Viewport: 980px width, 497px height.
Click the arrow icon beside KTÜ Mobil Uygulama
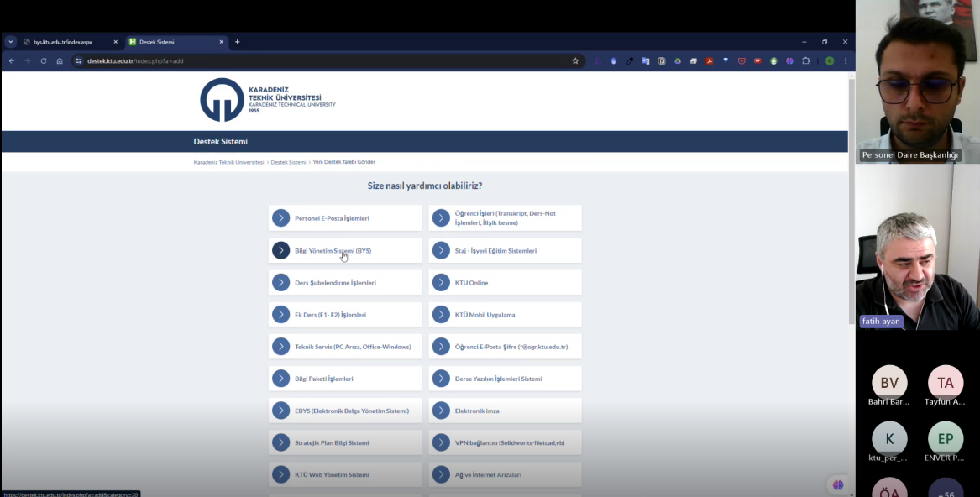tap(441, 315)
